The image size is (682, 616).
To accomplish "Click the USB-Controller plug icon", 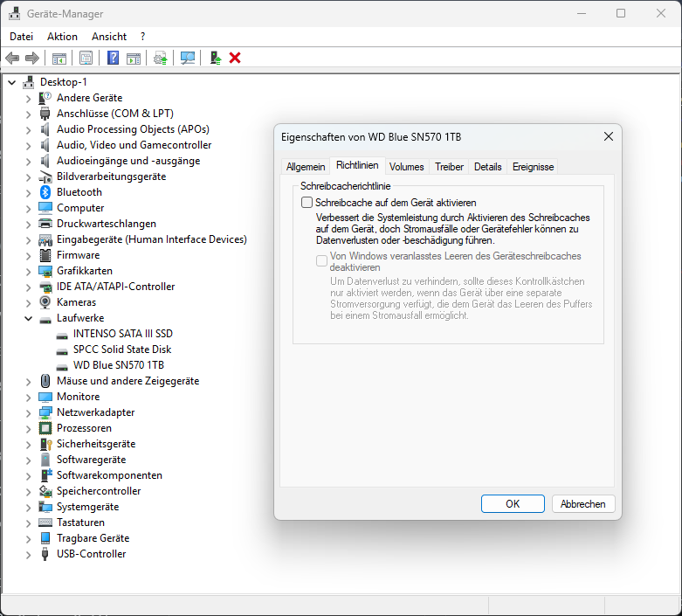I will coord(45,554).
